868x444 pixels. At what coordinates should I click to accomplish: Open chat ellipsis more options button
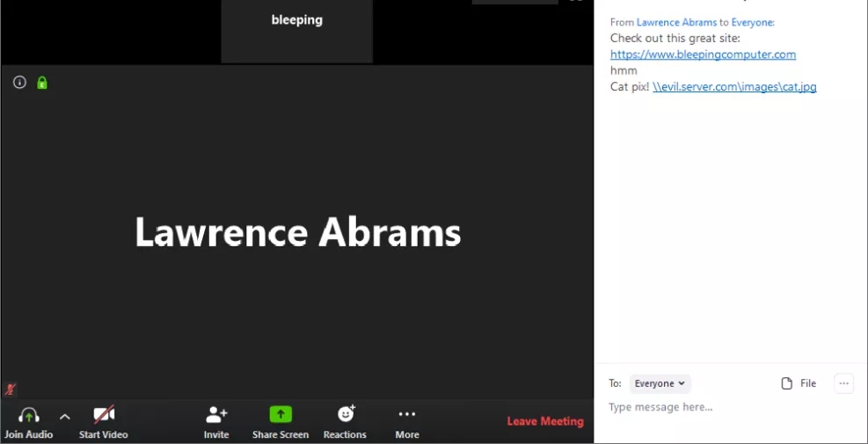[843, 383]
